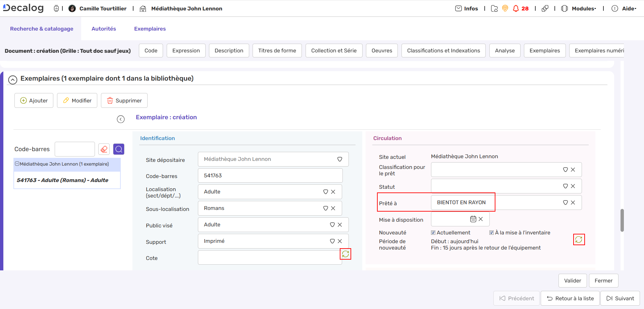Screen dimensions: 644x309
Task: Open the calendar picker for Mise à disposition
Action: click(473, 219)
